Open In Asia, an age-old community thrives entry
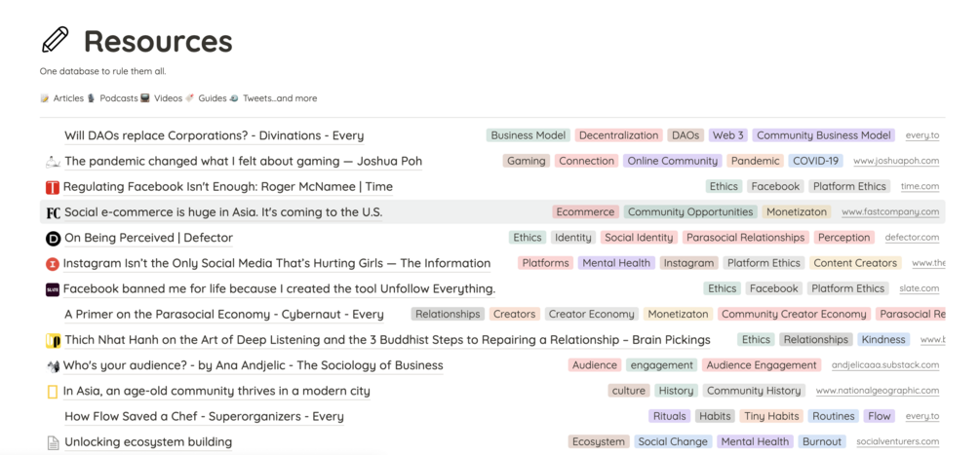This screenshot has width=980, height=455. pyautogui.click(x=216, y=392)
